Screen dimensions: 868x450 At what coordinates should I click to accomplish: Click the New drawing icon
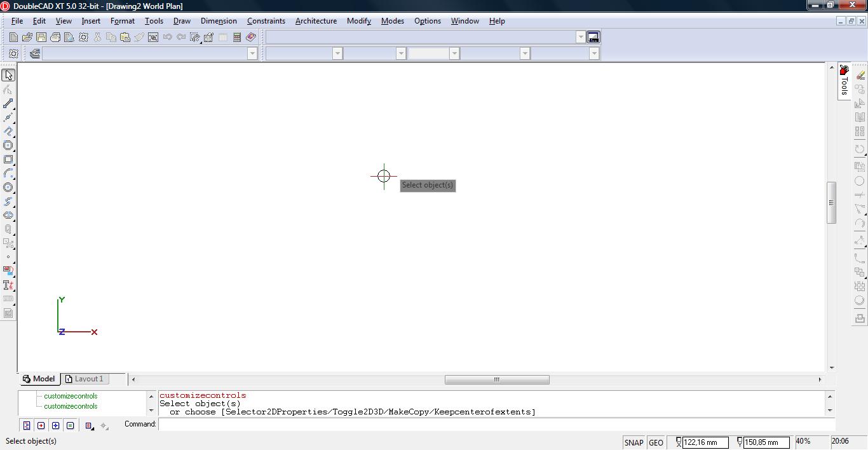(13, 37)
